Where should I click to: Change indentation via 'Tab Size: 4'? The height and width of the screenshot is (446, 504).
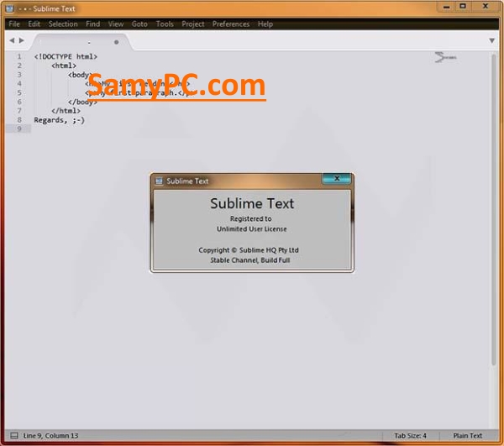(x=410, y=435)
